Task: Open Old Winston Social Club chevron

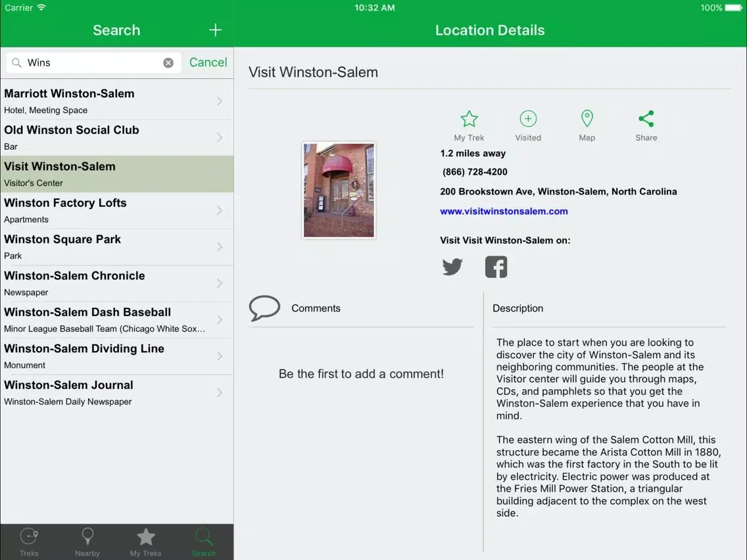Action: click(220, 137)
